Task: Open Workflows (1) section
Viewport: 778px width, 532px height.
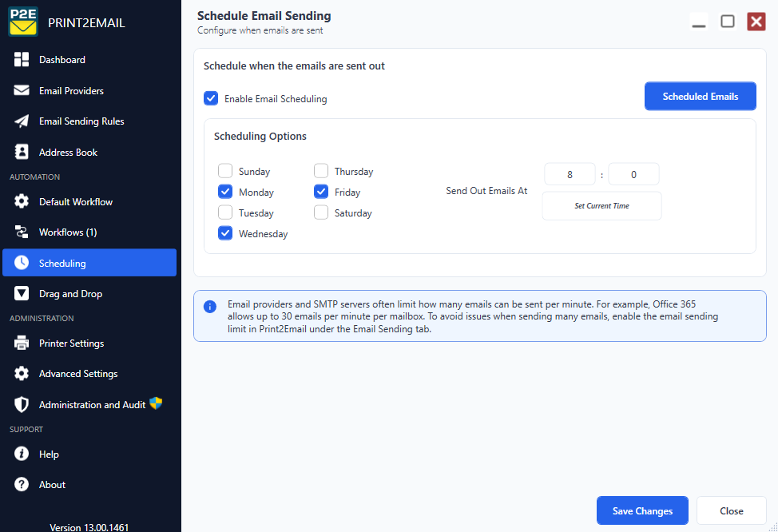Action: point(89,232)
